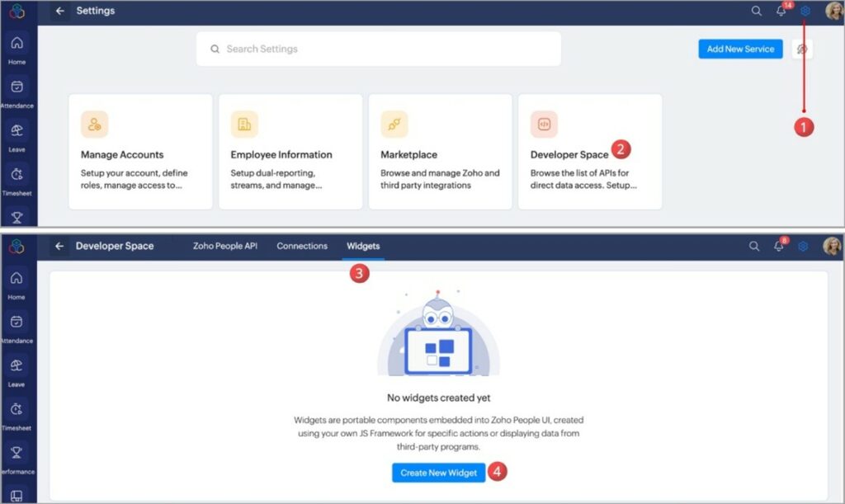The height and width of the screenshot is (504, 845).
Task: Open the Manage Accounts card
Action: point(140,152)
